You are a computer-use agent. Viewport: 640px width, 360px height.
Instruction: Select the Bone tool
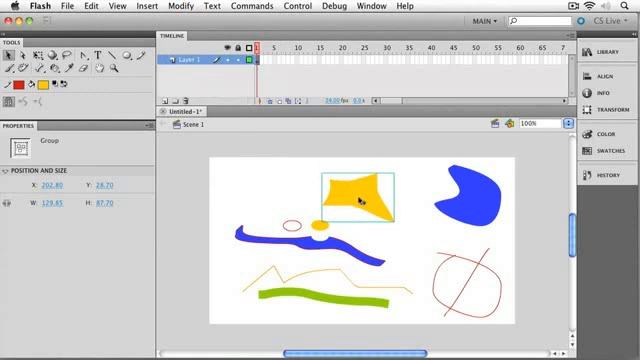[40, 68]
